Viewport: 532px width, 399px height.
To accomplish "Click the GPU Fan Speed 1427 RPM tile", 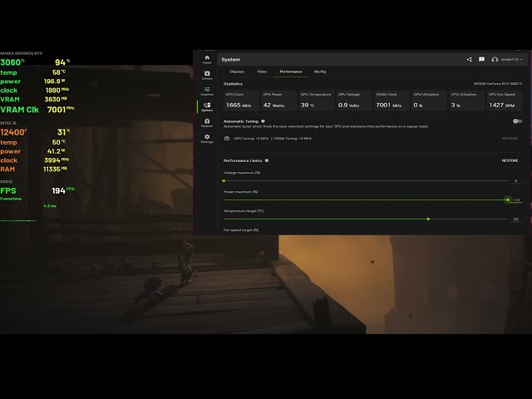I will click(x=505, y=101).
